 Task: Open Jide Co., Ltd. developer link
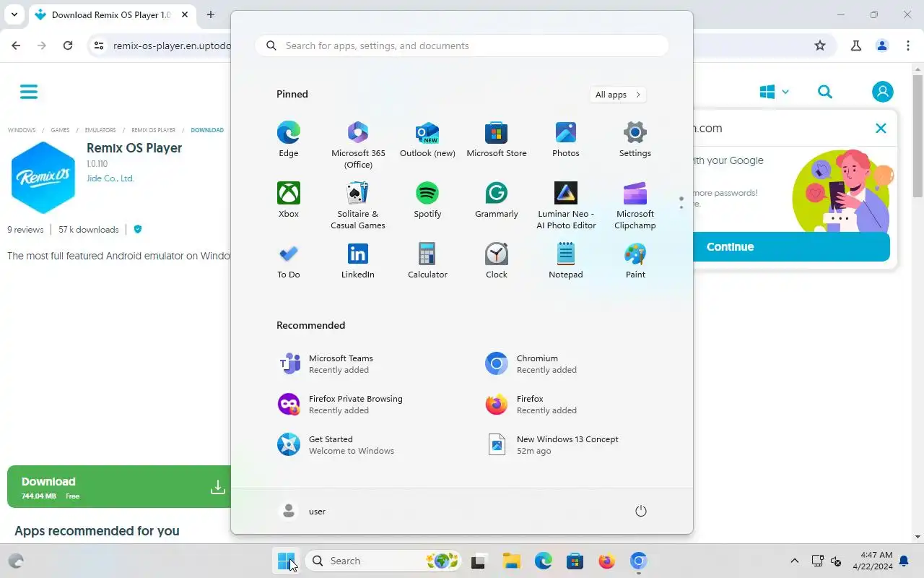point(110,178)
